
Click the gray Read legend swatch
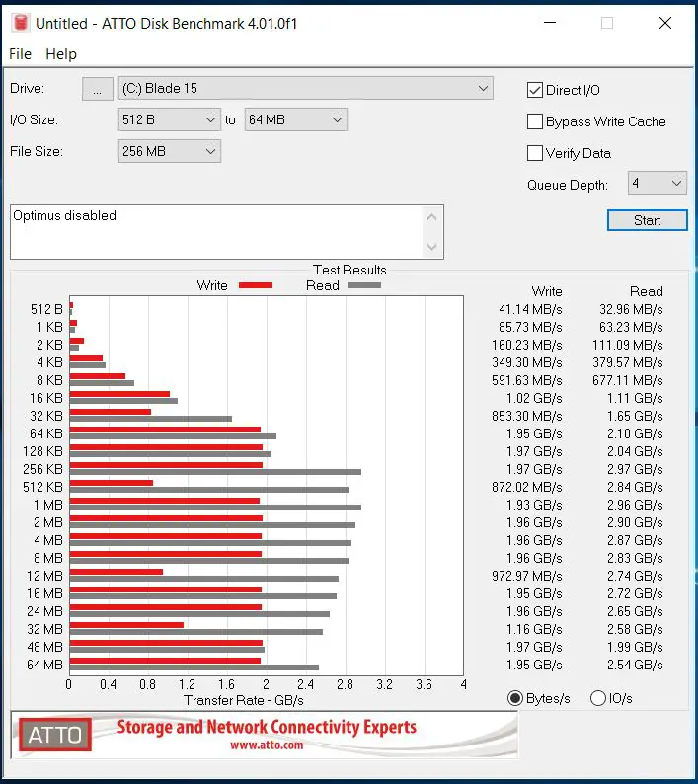pos(364,285)
